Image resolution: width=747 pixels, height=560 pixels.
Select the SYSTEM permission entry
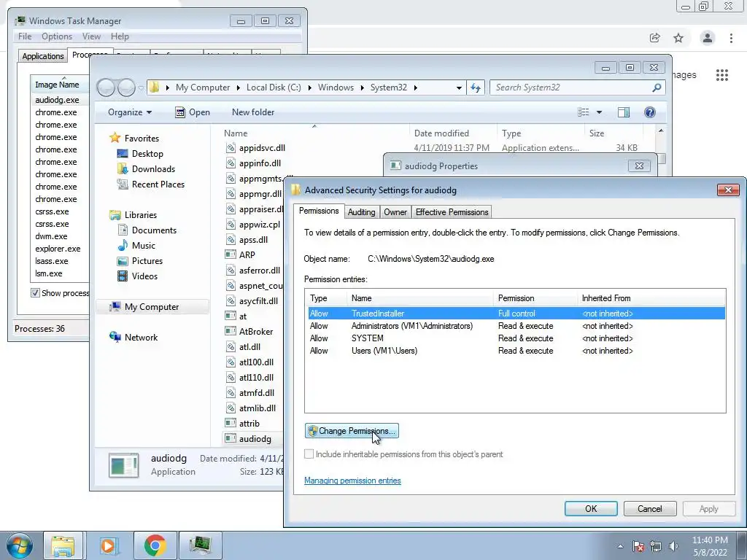click(x=516, y=338)
